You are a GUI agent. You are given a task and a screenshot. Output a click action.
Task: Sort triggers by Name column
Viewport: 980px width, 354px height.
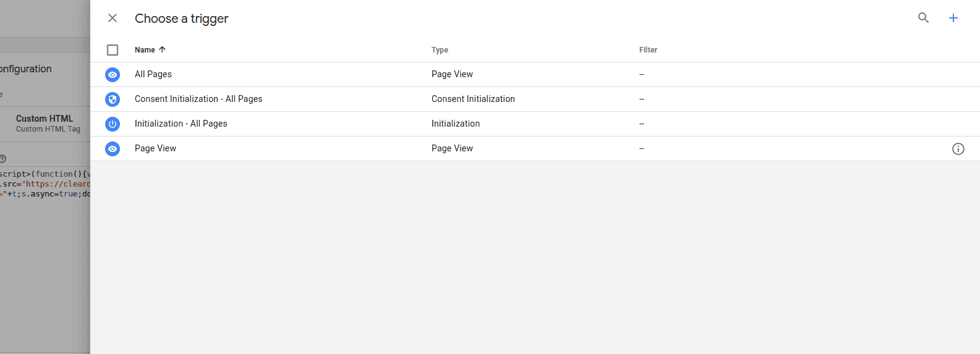145,50
